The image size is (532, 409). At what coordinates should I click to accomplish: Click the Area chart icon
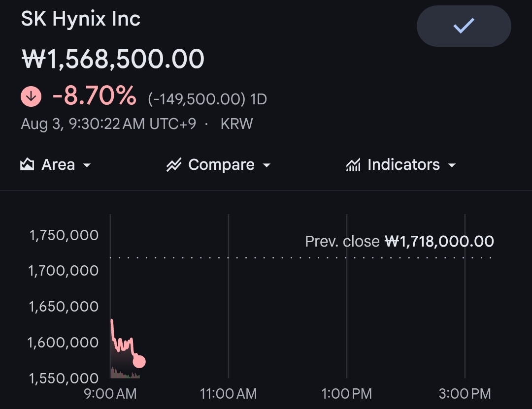click(x=27, y=164)
